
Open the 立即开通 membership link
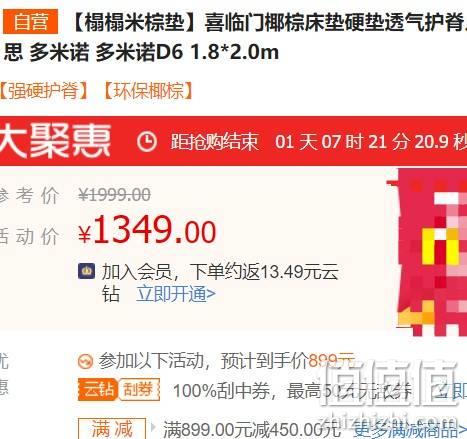point(176,294)
